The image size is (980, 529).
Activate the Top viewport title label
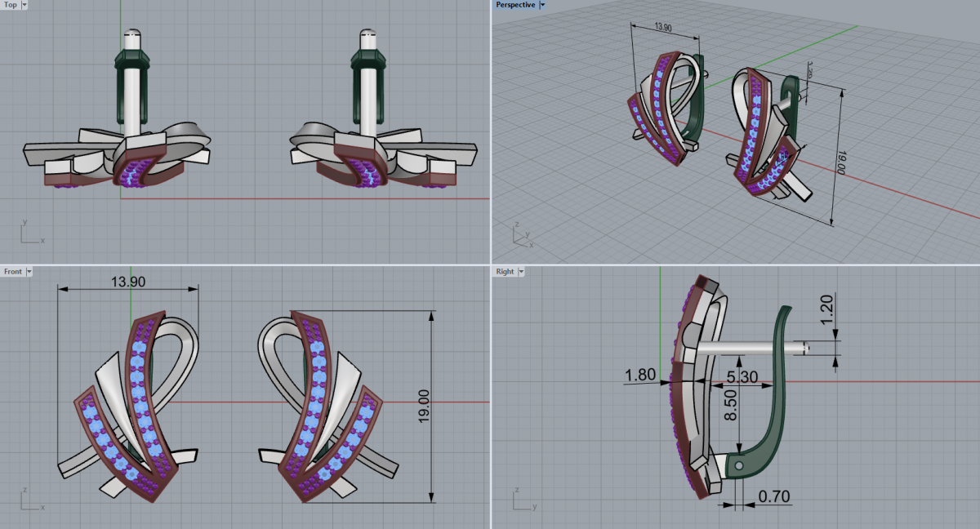coord(10,5)
